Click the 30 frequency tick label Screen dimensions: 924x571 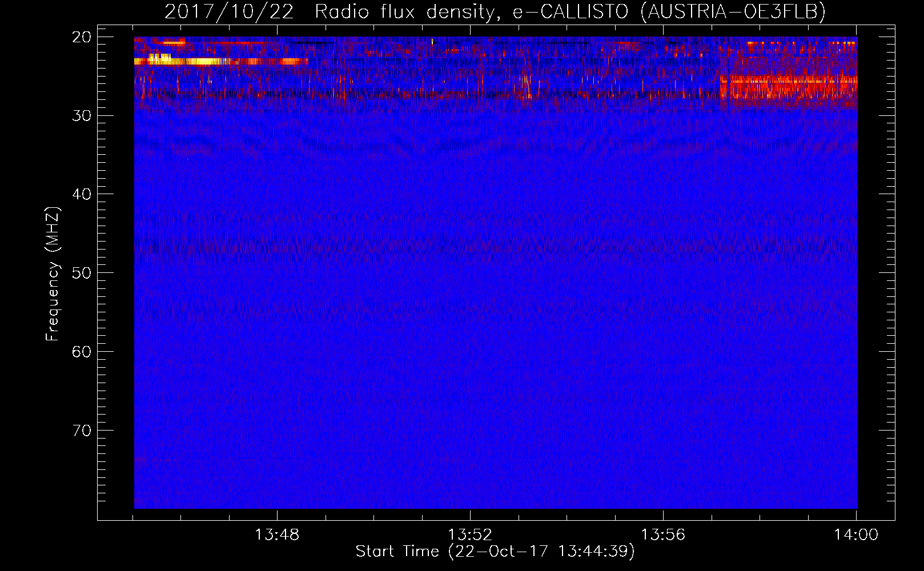(x=82, y=116)
